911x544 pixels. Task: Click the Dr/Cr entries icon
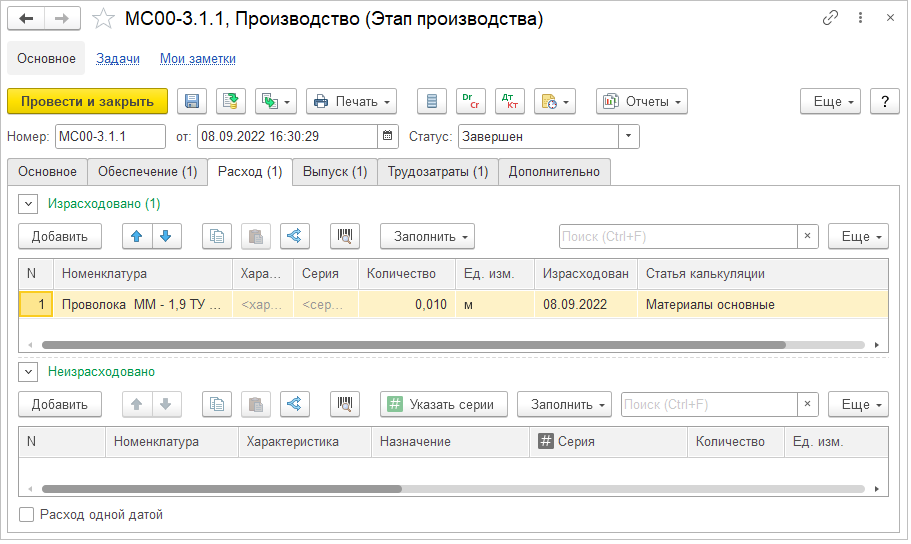(470, 101)
